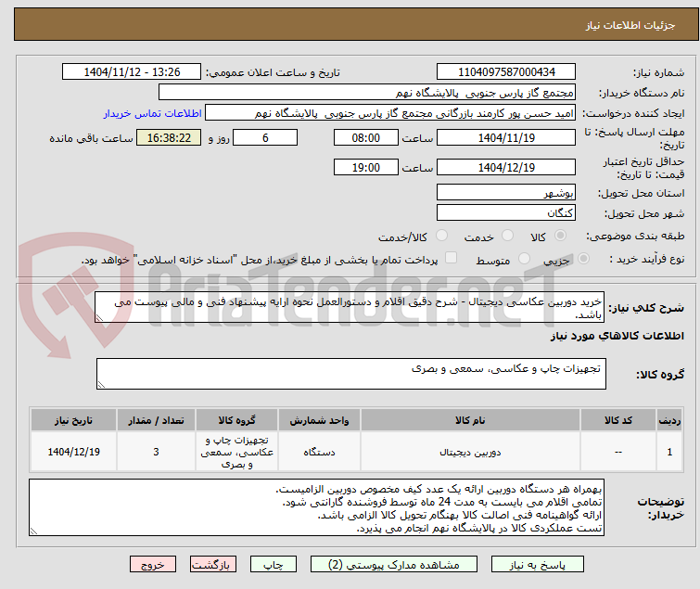Select the جزیی purchase type radio
700x589 pixels.
(583, 259)
